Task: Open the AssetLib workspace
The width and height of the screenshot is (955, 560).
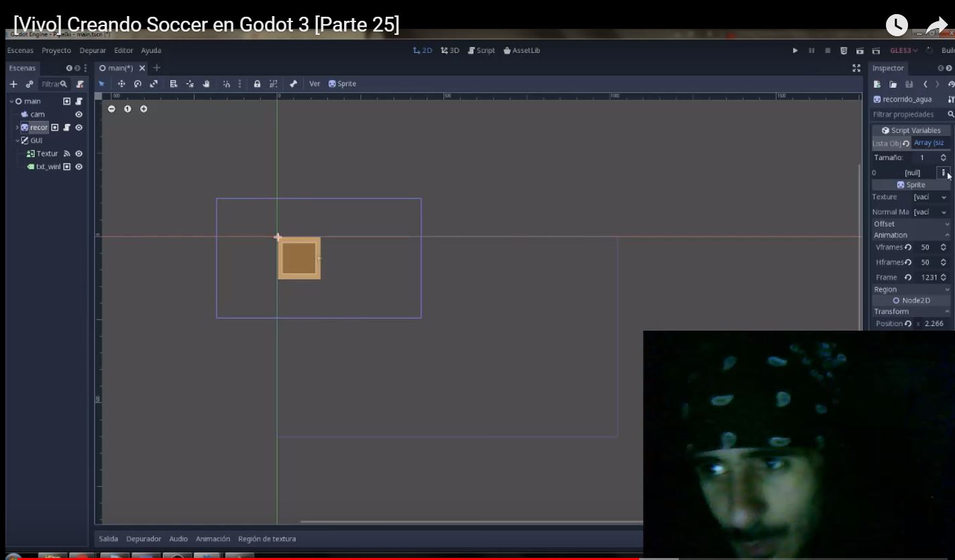Action: (x=522, y=50)
